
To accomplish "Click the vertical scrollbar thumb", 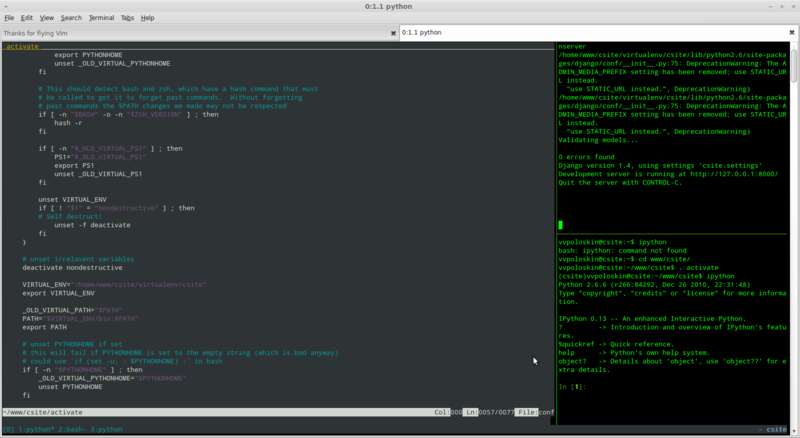I will coord(794,65).
